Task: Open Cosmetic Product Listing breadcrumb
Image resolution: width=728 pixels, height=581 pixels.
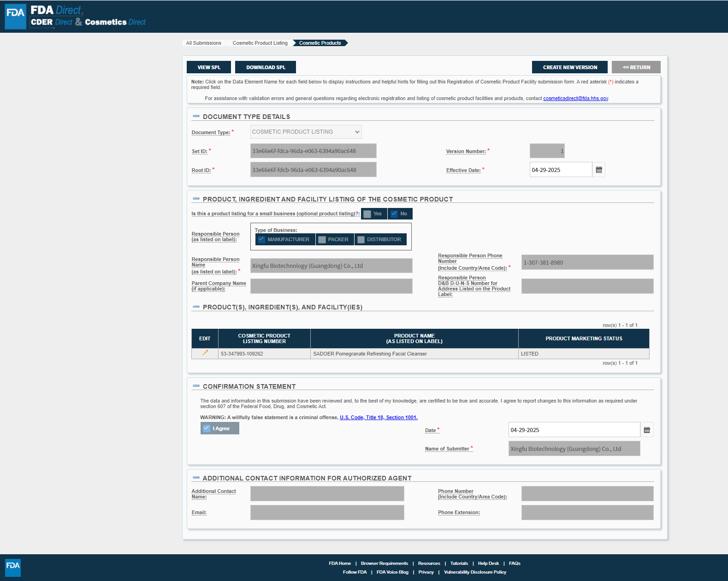Action: [x=260, y=43]
